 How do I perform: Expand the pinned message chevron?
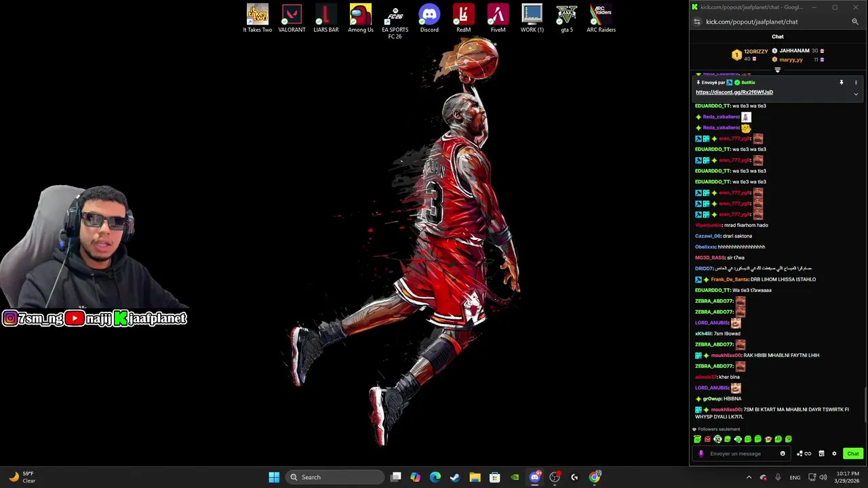[856, 94]
